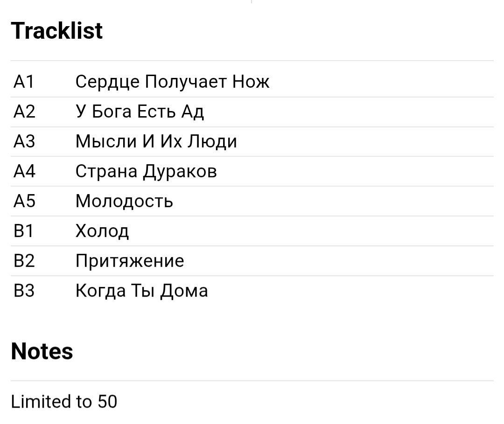Viewport: 504px width, 424px height.
Task: Select track B3 Когда Ты Дома
Action: 252,291
